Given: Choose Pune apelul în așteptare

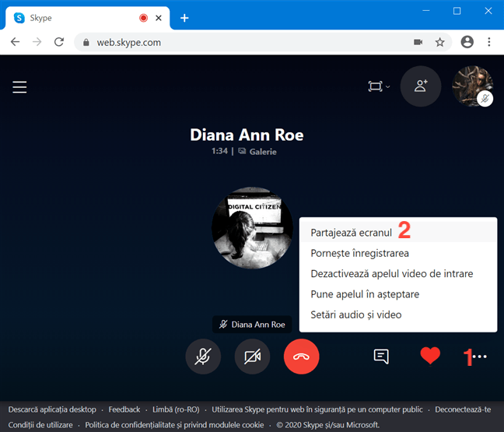Looking at the screenshot, I should point(398,294).
